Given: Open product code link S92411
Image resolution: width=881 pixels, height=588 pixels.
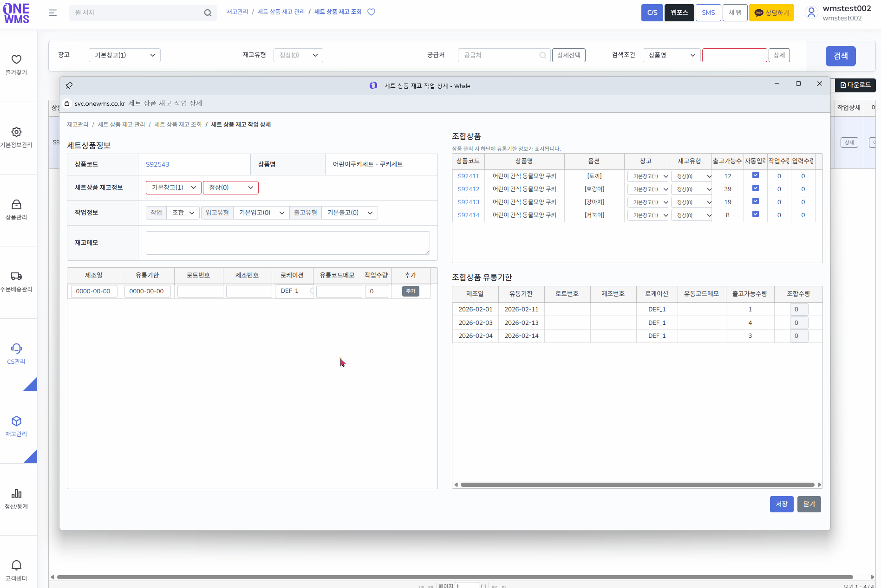Looking at the screenshot, I should [x=468, y=176].
